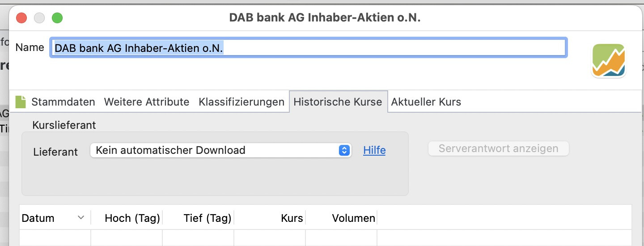Click the green document icon beside Stammdaten
Viewport: 644px width, 246px height.
click(21, 102)
